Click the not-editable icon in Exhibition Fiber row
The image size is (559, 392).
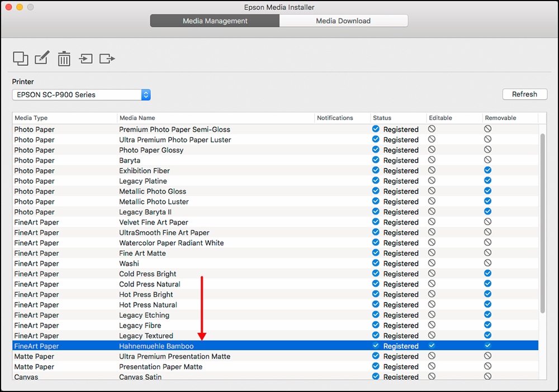(432, 170)
